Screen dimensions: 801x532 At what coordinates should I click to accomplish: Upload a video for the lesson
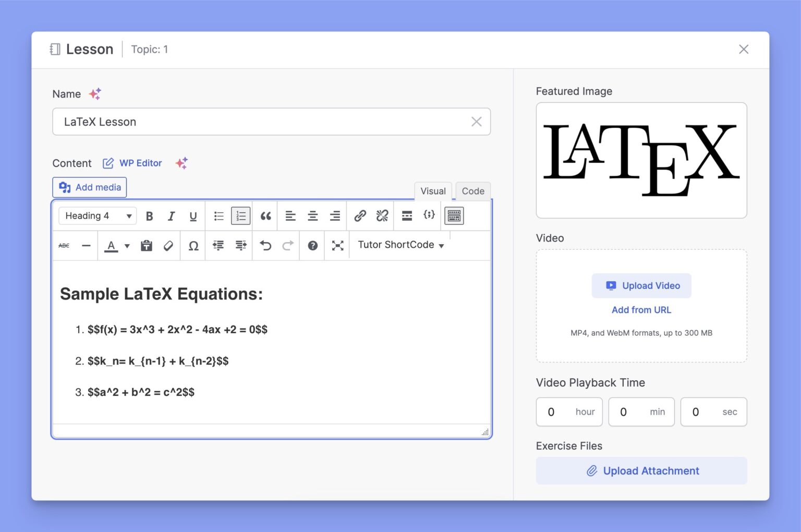pos(641,285)
